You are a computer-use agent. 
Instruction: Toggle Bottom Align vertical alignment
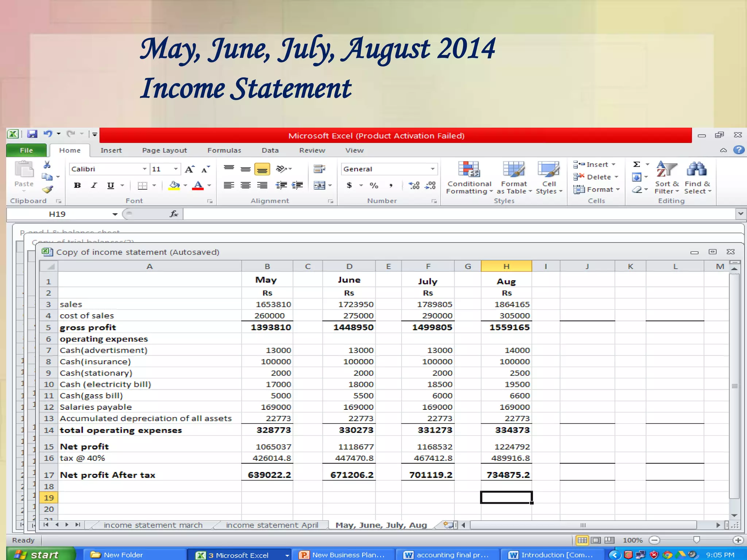coord(262,169)
